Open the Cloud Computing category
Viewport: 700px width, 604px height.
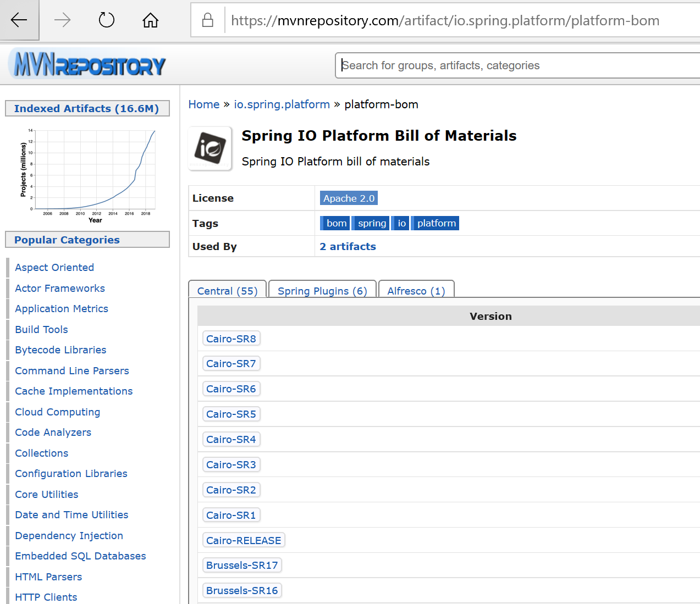[58, 412]
